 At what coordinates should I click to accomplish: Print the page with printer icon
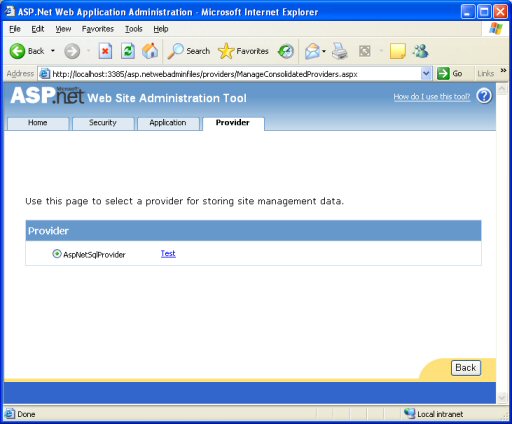pyautogui.click(x=340, y=51)
